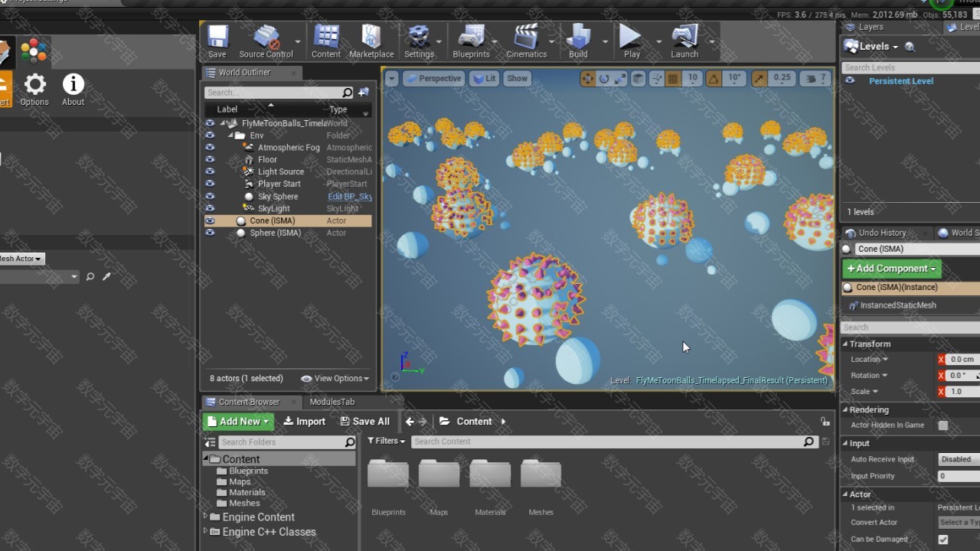Open the Marketplace
The height and width of the screenshot is (551, 980).
tap(371, 41)
